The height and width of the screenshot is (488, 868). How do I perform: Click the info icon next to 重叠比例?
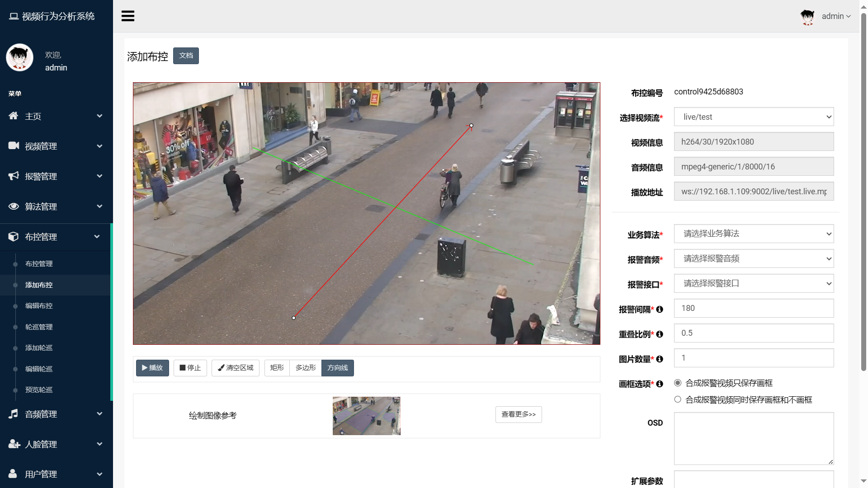[x=660, y=334]
